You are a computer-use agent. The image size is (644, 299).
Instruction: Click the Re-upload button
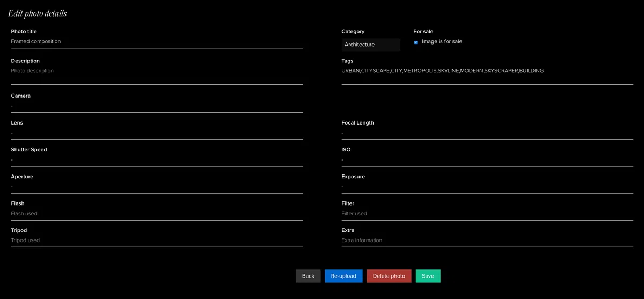[x=343, y=276]
